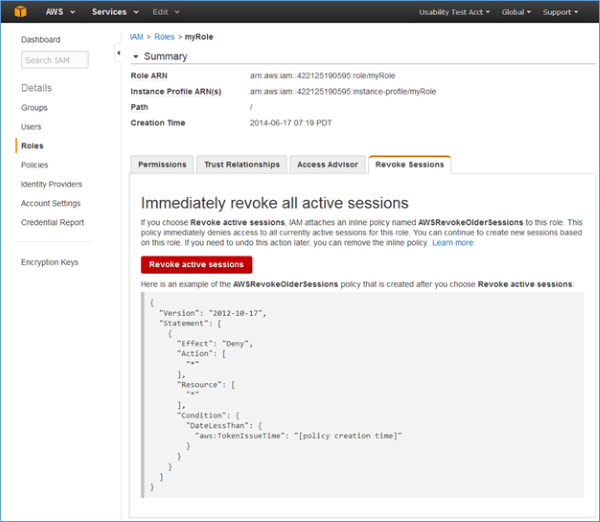Click the "Statement" line in policy

coord(190,323)
